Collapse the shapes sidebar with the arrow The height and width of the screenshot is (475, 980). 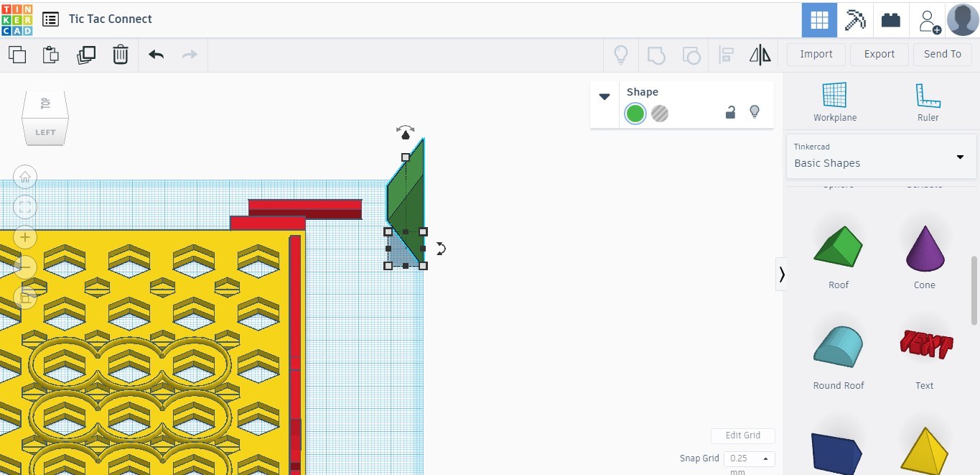click(782, 275)
